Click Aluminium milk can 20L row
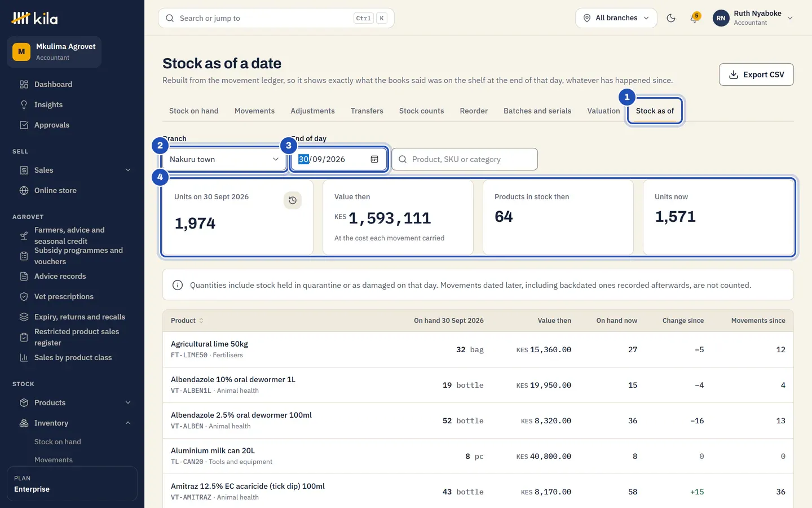Image resolution: width=812 pixels, height=508 pixels. (x=478, y=456)
